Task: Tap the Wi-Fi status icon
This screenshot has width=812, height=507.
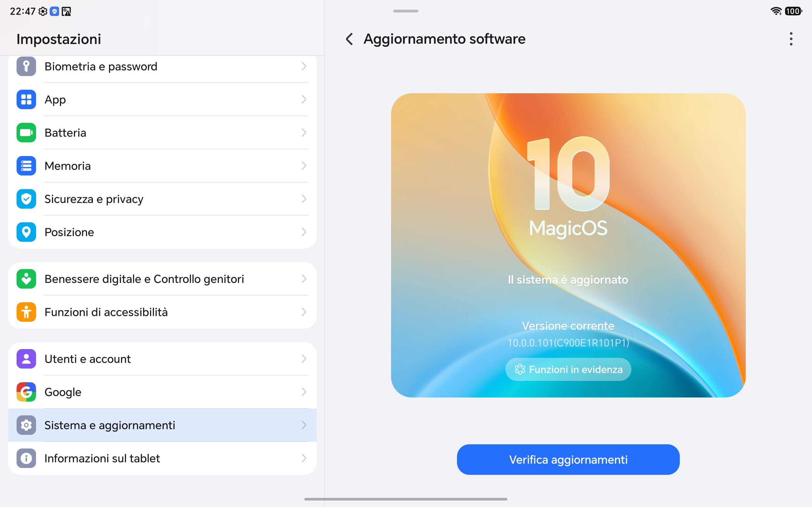Action: pos(776,11)
